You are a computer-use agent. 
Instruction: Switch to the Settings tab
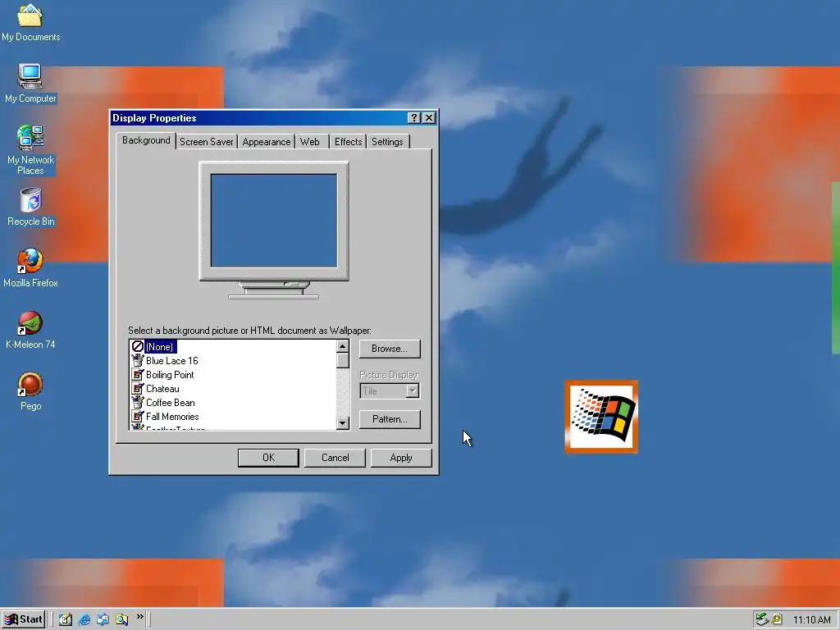coord(387,142)
